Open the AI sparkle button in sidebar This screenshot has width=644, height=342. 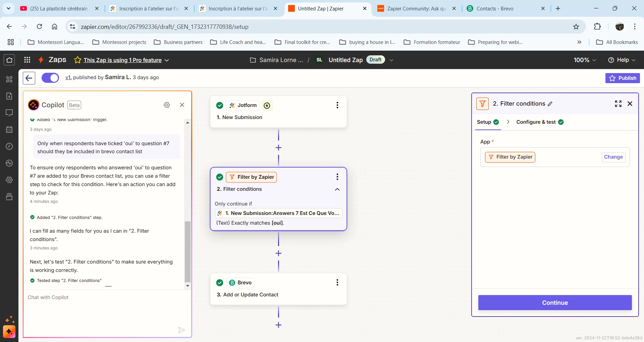click(9, 332)
